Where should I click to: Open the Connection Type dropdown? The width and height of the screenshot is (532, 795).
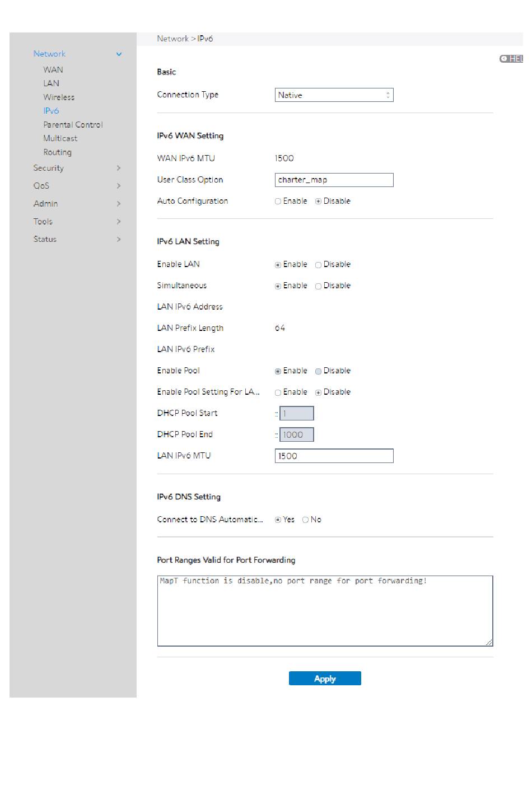334,95
